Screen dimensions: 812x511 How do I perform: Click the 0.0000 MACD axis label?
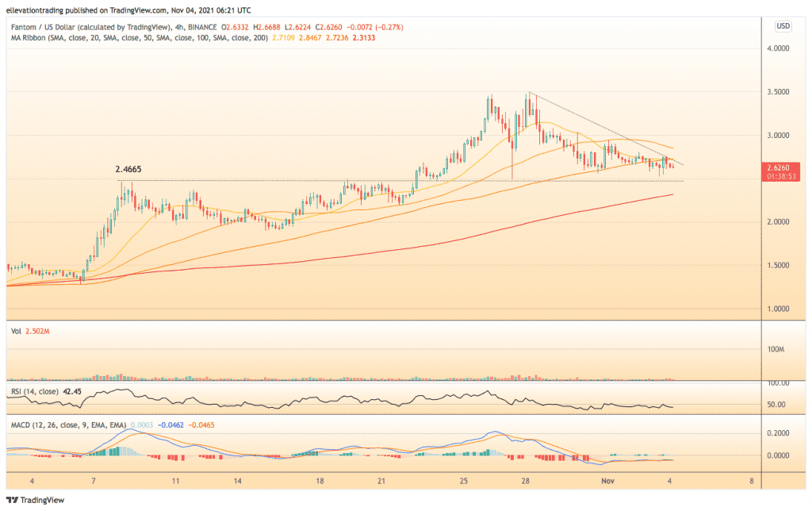(778, 455)
